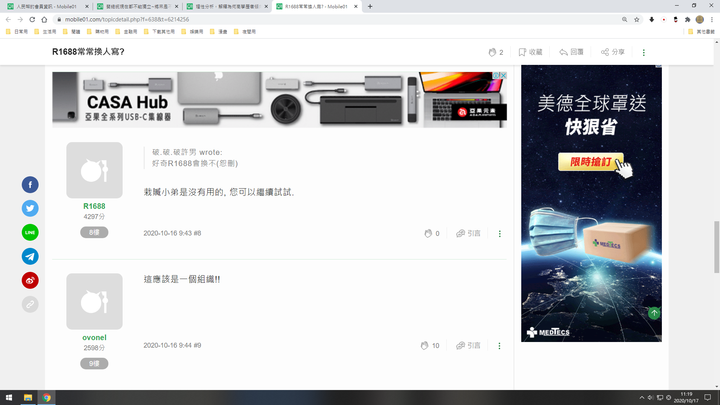This screenshot has width=720, height=405.
Task: Open the download arrow extension
Action: (x=652, y=19)
